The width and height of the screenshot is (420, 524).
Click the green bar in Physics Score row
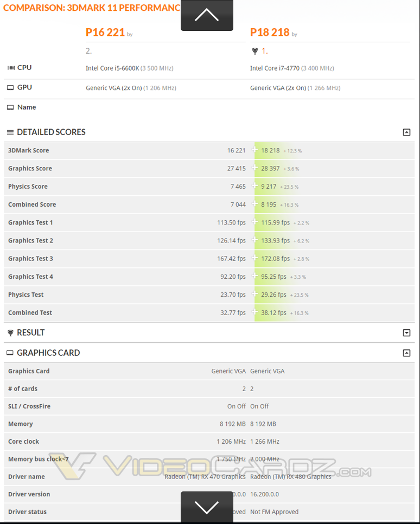click(271, 187)
